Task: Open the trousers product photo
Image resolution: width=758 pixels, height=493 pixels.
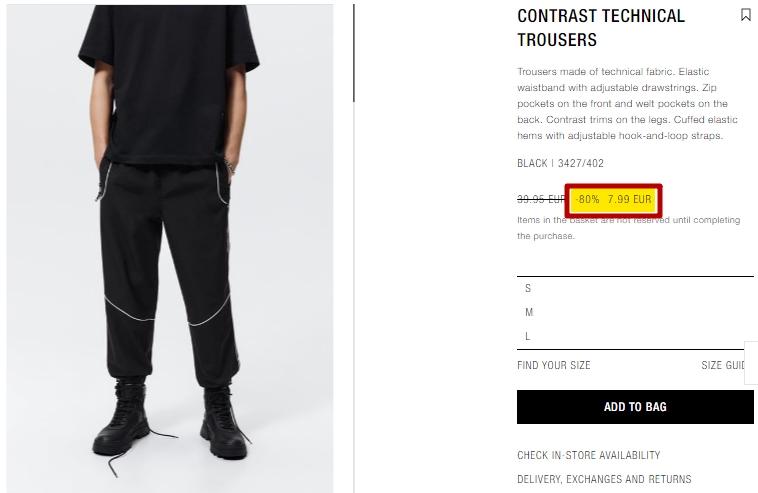Action: [170, 249]
